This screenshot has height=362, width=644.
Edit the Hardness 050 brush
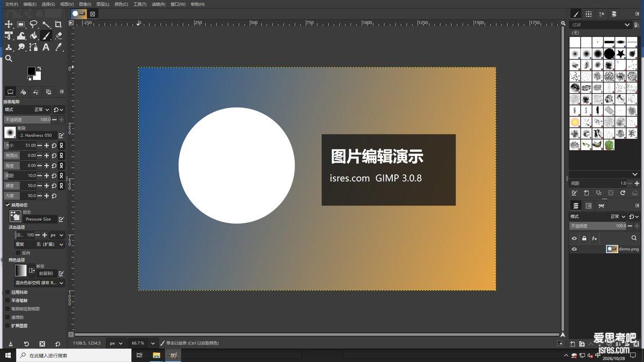pos(61,136)
